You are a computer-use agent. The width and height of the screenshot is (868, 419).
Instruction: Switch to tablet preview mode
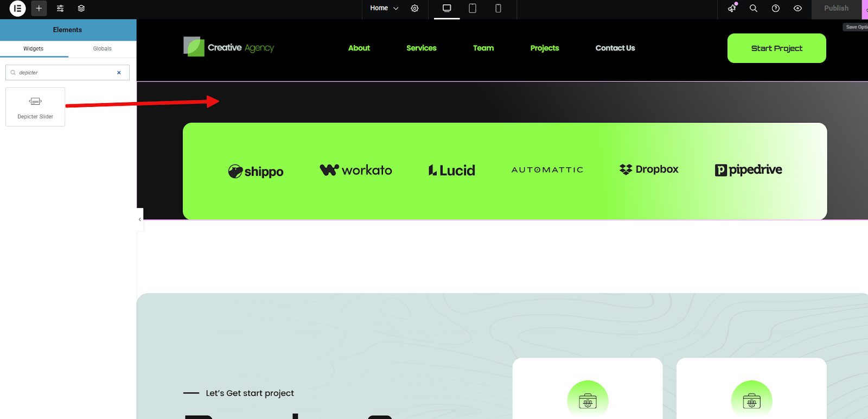[x=473, y=8]
